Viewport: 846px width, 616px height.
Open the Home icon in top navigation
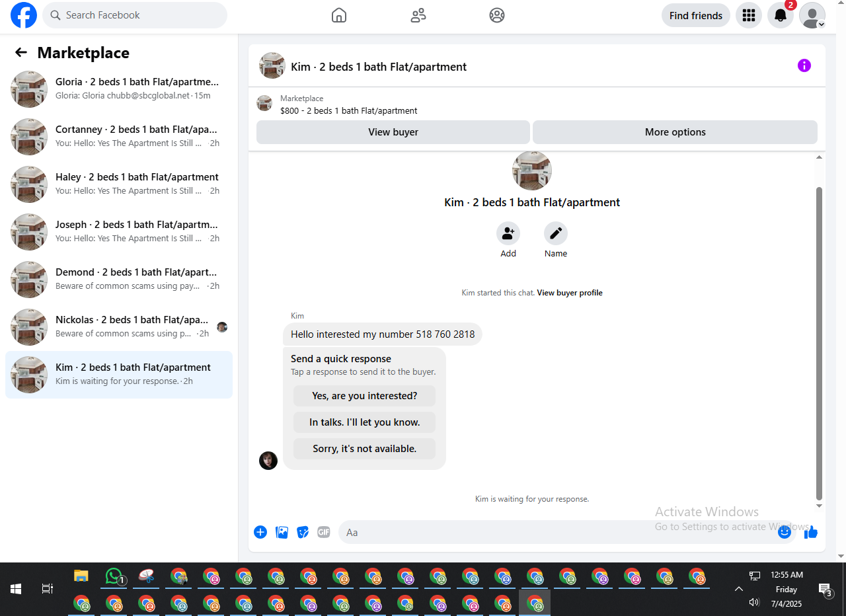339,15
